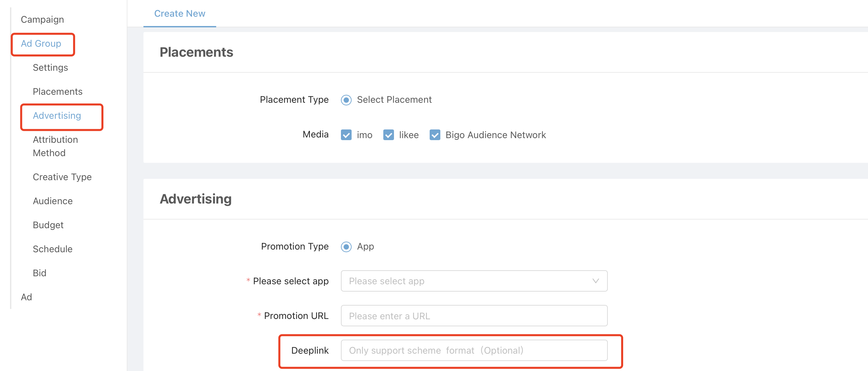Jump to Schedule section
The height and width of the screenshot is (371, 868).
53,249
